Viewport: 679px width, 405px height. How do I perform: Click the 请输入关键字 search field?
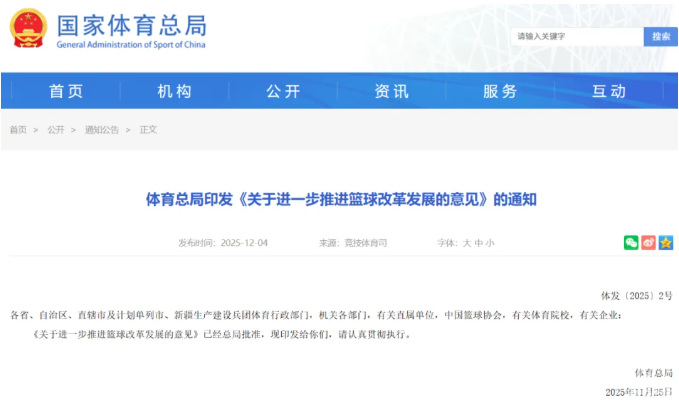tap(577, 36)
